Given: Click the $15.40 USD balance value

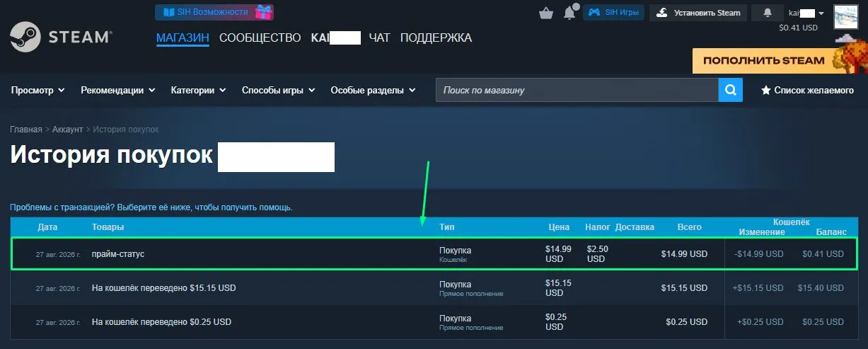Looking at the screenshot, I should (821, 288).
